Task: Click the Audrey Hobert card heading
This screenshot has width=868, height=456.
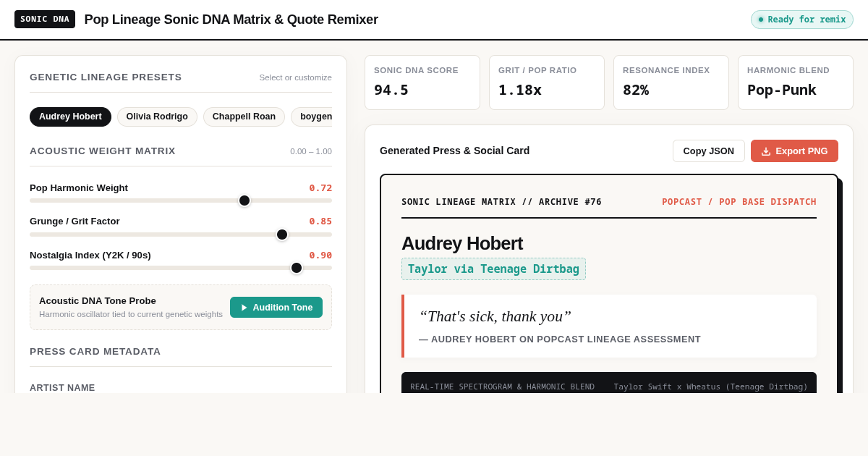Action: point(462,243)
